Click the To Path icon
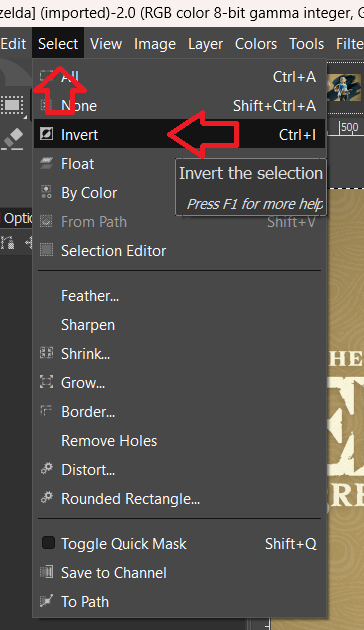This screenshot has width=364, height=630. [47, 601]
